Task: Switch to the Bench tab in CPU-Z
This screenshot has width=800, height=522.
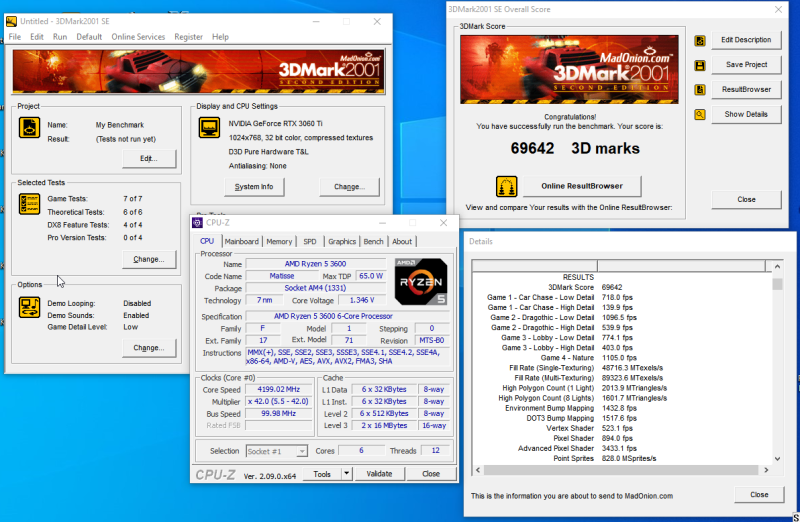Action: click(373, 241)
